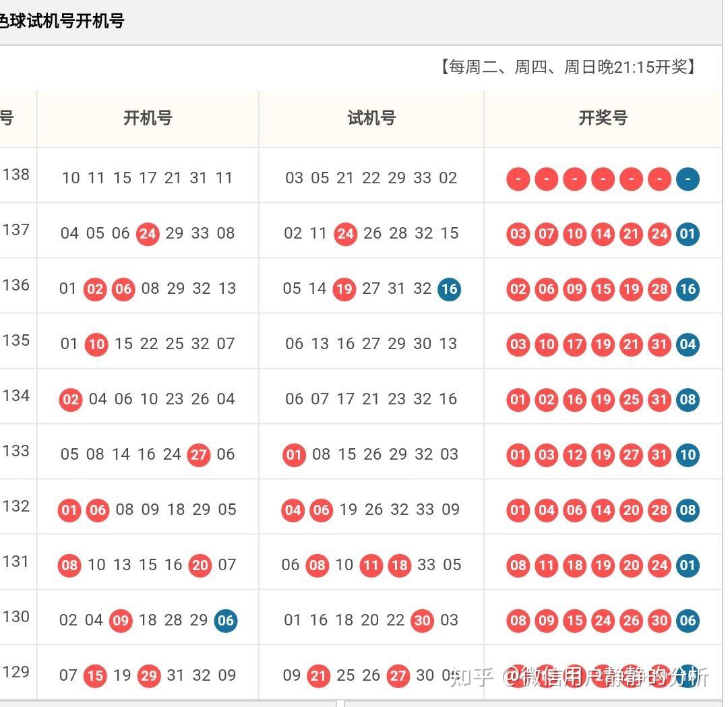Click red ball 06 in row 132 试机号
728x707 pixels.
pyautogui.click(x=322, y=510)
